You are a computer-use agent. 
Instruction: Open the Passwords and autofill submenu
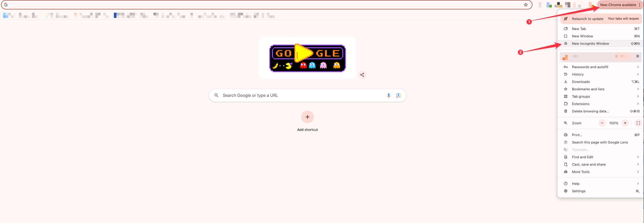(601, 67)
